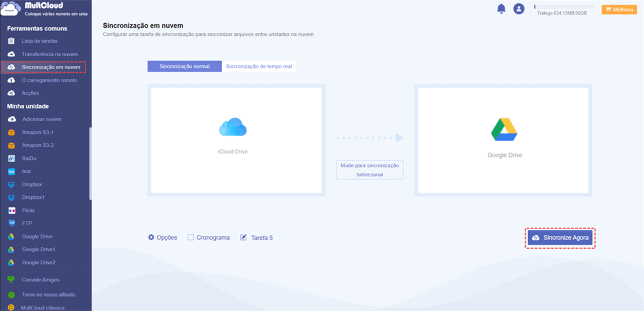Click the Amazon S3-1 box icon
The height and width of the screenshot is (311, 644).
(11, 132)
